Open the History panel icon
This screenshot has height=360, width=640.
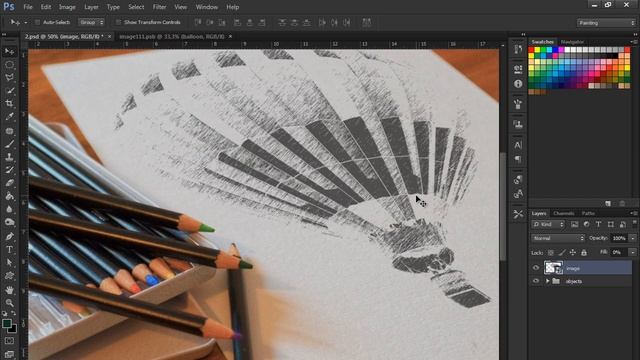coord(518,49)
